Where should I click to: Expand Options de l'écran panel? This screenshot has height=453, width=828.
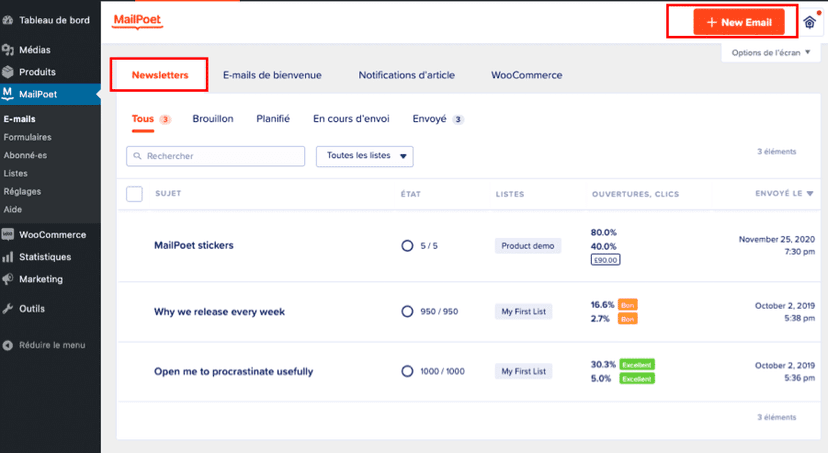coord(771,53)
